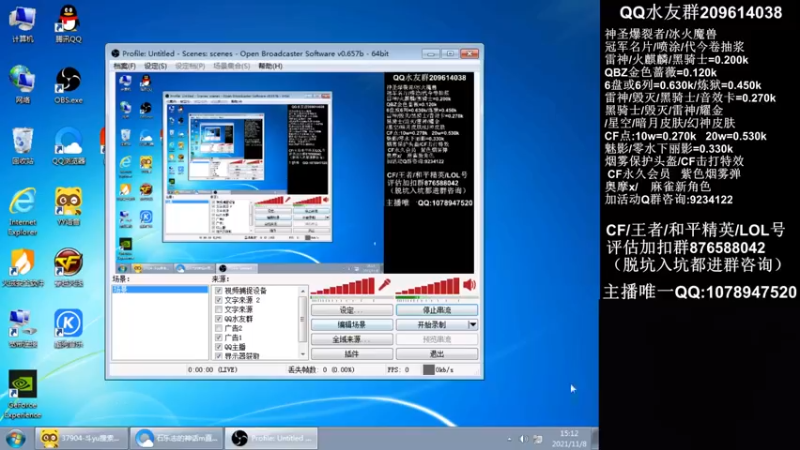The width and height of the screenshot is (800, 450).
Task: Open the 网络 desktop icon
Action: pyautogui.click(x=22, y=85)
